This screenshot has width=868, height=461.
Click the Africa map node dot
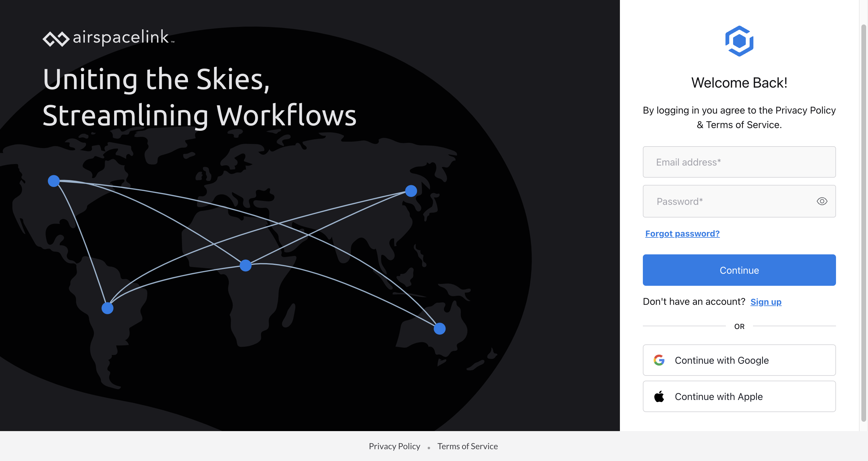pyautogui.click(x=245, y=266)
